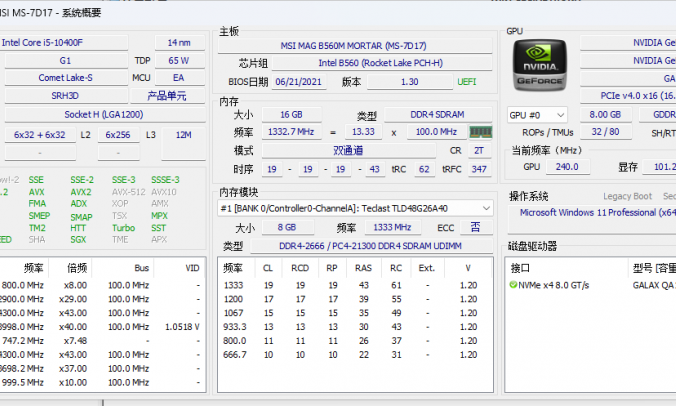
Task: Click the AVX2 instruction set label
Action: (x=81, y=192)
